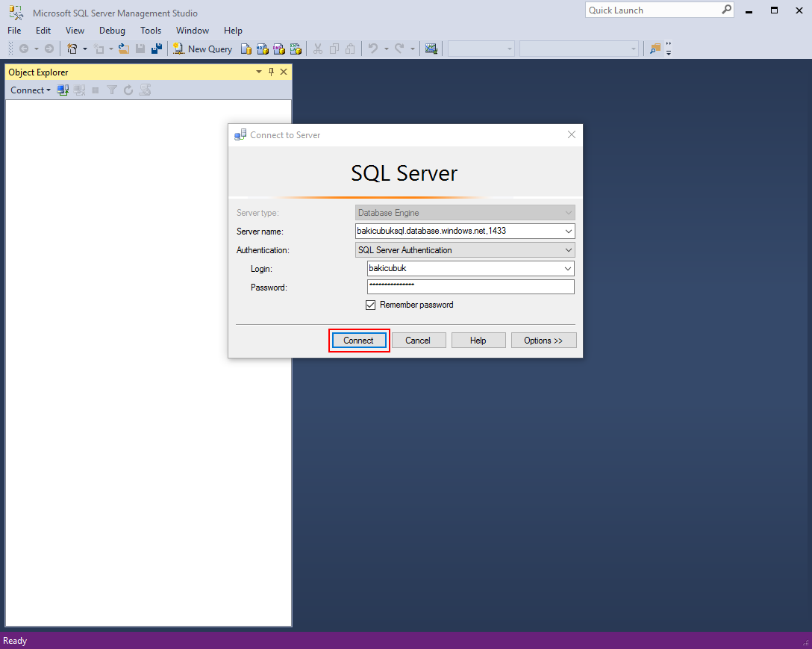Click the Help button in Connect dialog

(478, 341)
